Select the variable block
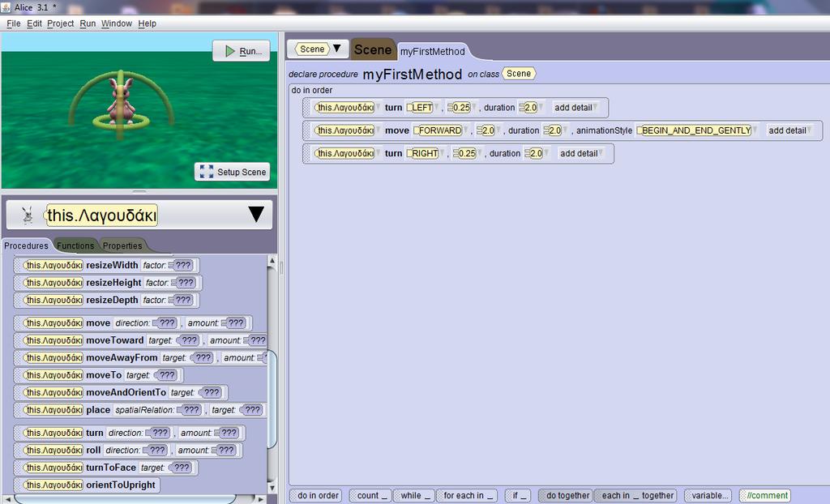Viewport: 830px width, 504px height. coord(708,496)
